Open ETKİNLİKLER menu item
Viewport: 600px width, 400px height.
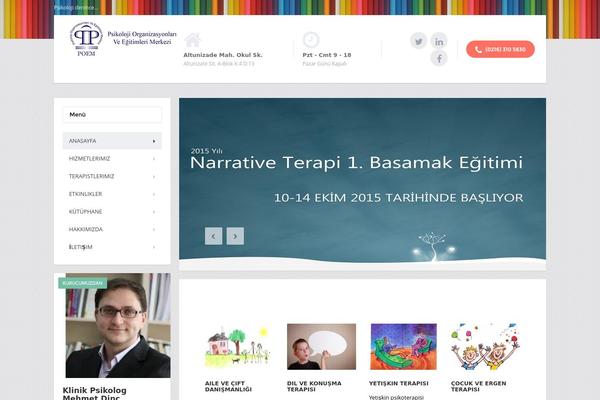point(112,194)
